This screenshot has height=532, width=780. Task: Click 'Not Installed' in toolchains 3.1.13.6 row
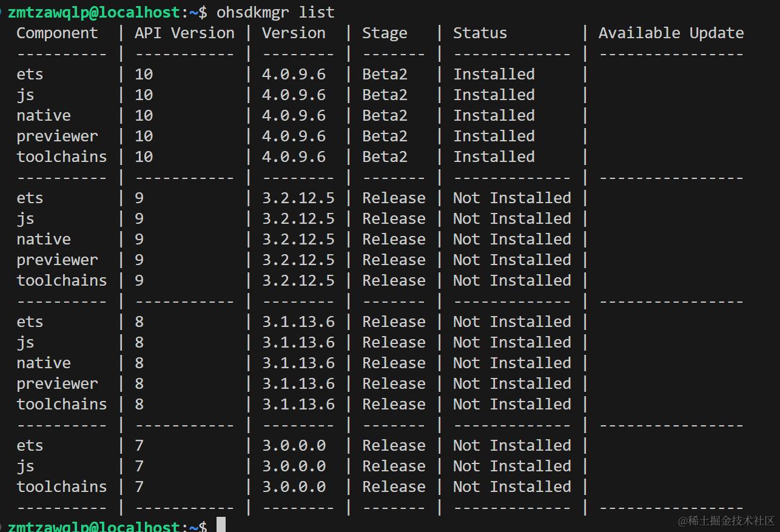(x=512, y=405)
